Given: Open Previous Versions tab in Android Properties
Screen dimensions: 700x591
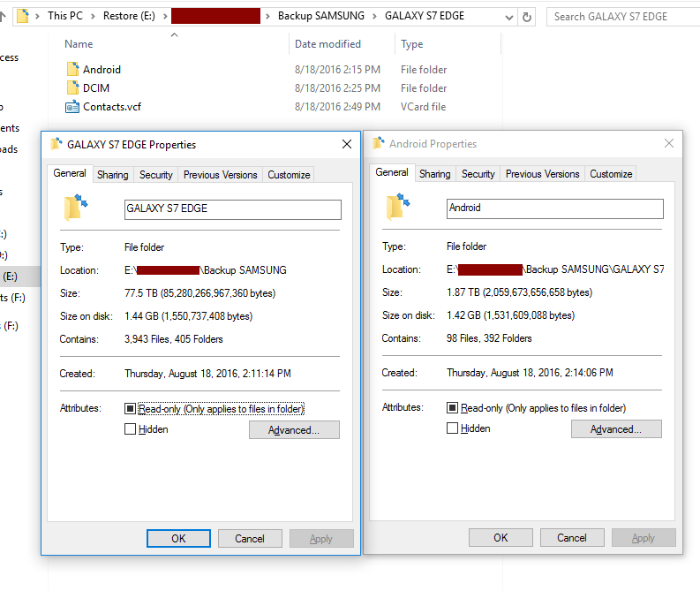Looking at the screenshot, I should pos(543,174).
